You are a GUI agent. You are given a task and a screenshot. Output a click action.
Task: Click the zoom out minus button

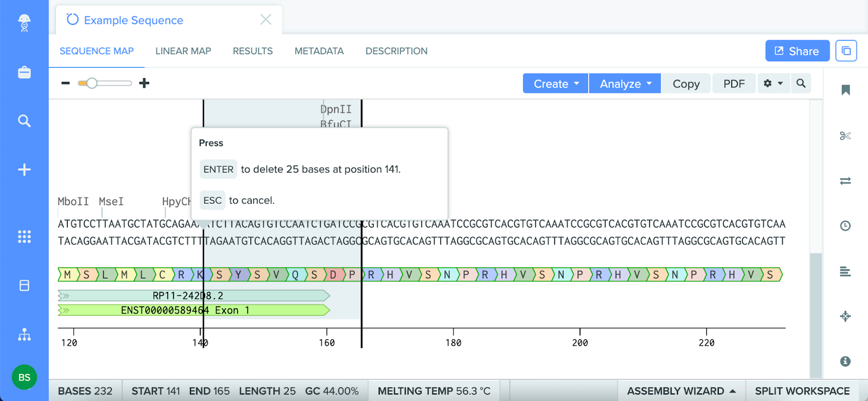(66, 83)
